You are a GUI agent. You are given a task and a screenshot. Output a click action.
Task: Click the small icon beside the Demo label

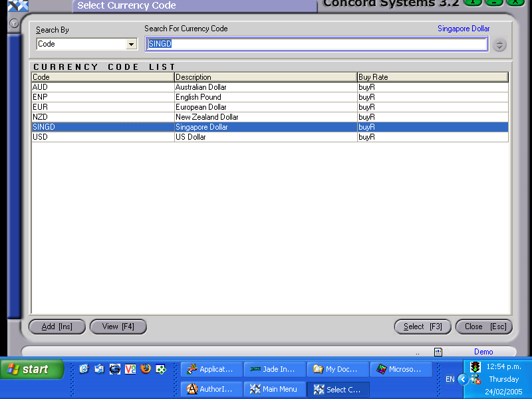438,351
